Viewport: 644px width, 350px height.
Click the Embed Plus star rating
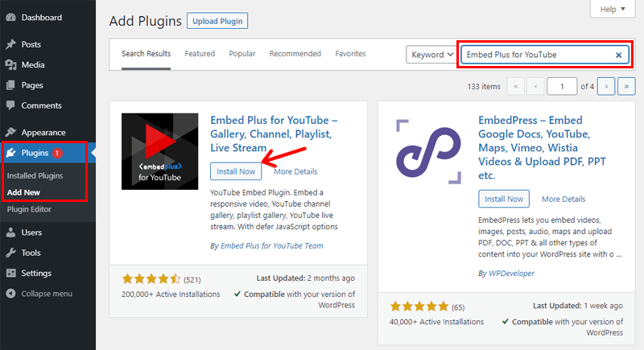click(x=151, y=279)
